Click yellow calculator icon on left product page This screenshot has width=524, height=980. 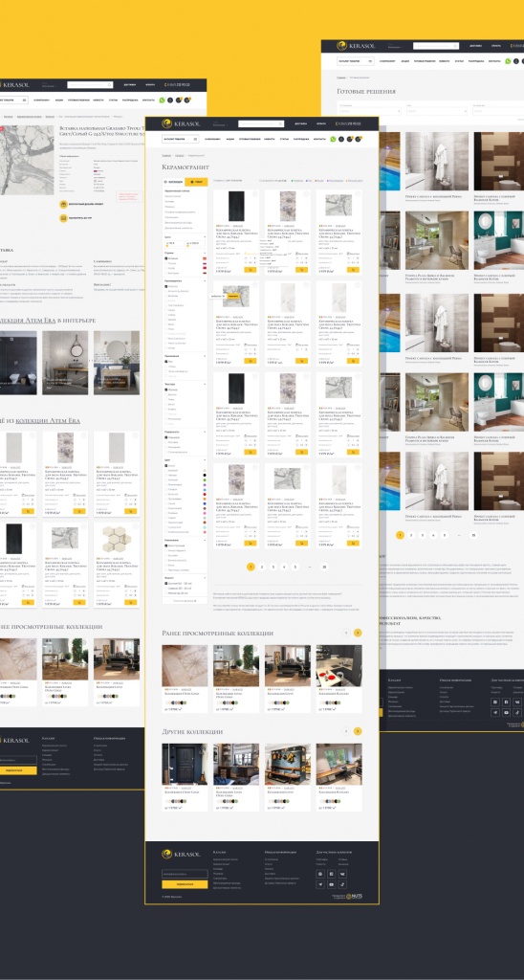(63, 218)
